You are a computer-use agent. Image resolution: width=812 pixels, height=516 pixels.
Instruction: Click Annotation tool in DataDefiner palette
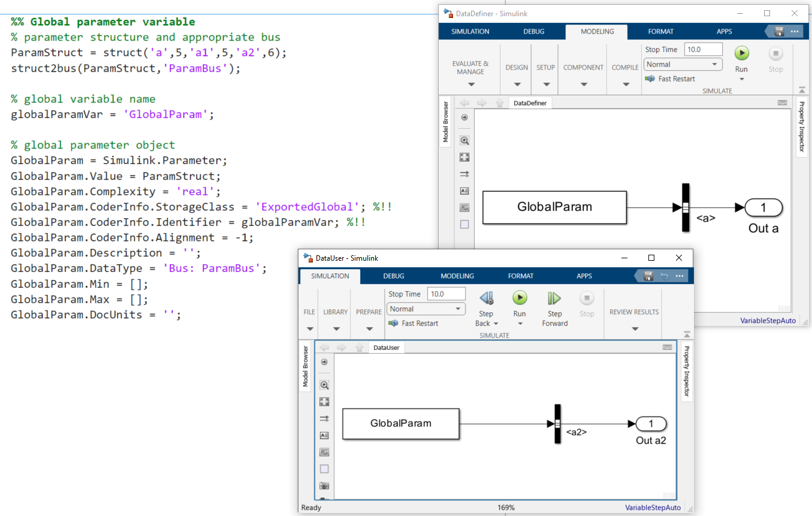tap(464, 191)
